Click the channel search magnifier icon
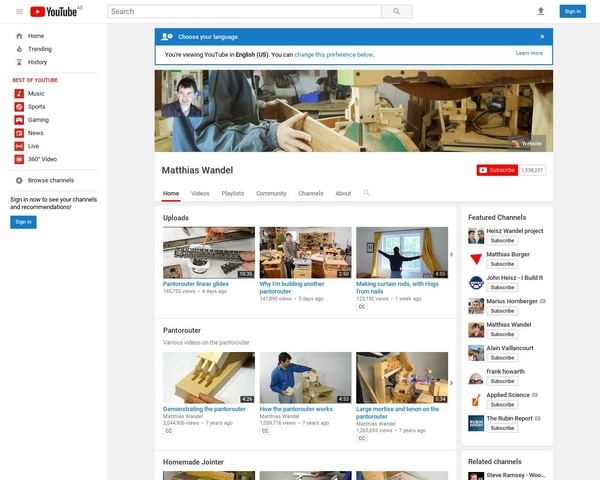 click(366, 193)
